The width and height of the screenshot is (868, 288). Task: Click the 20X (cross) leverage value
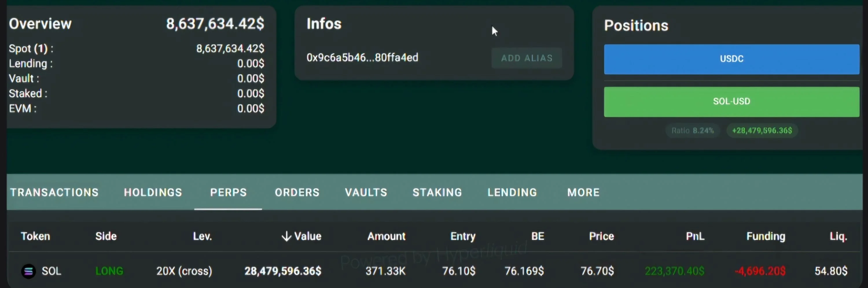point(184,271)
